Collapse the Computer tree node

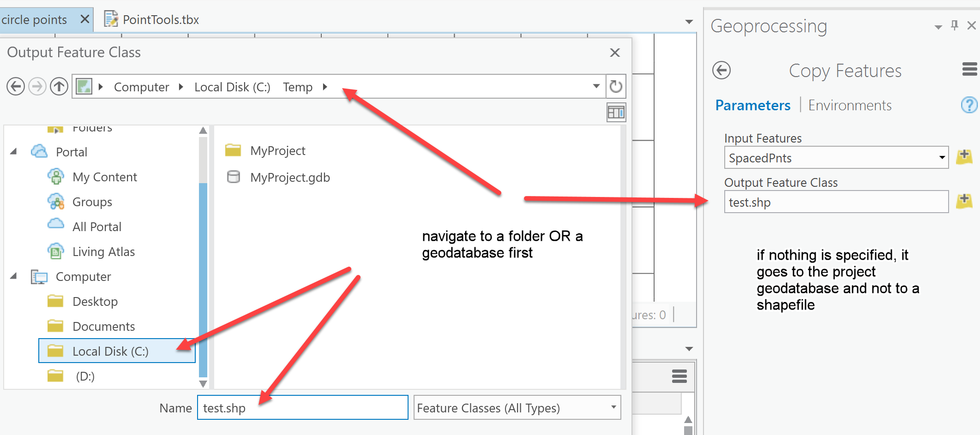click(x=14, y=276)
